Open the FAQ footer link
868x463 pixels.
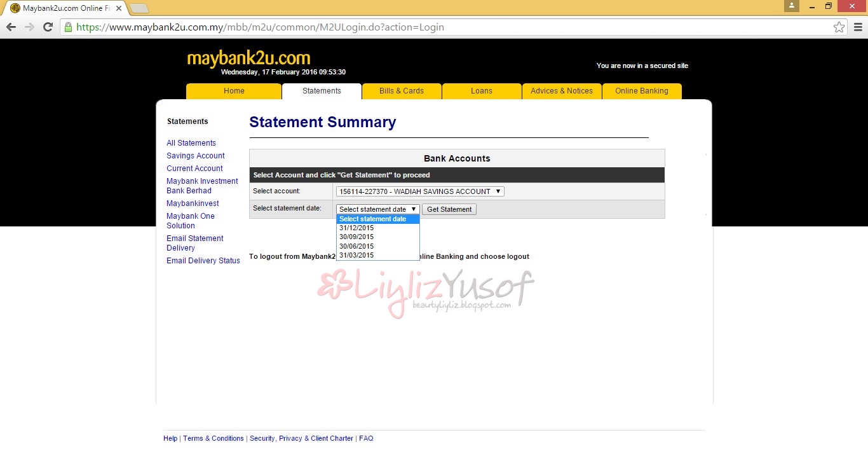[366, 438]
